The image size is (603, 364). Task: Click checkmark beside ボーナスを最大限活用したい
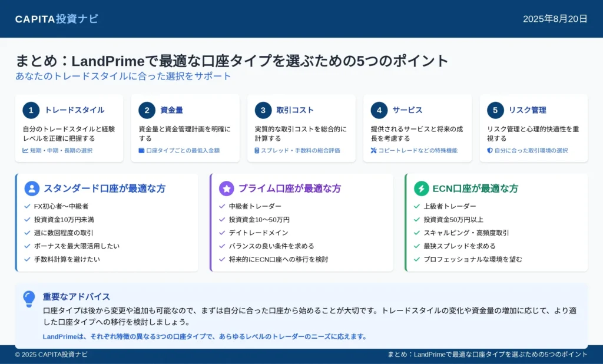(x=27, y=246)
